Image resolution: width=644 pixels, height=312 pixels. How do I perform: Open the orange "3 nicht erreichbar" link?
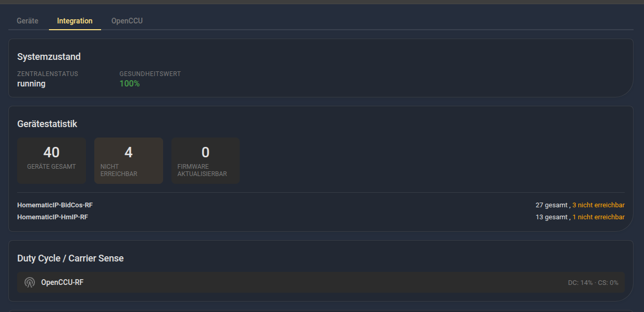[598, 205]
